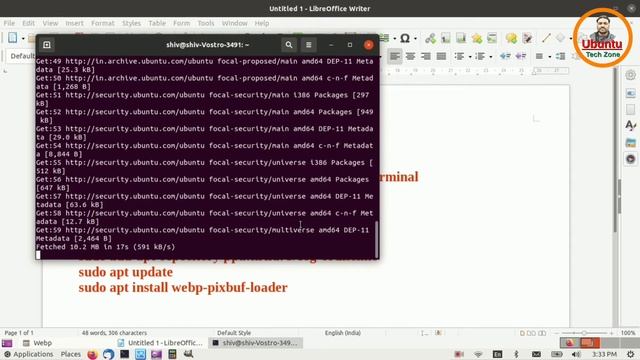
Task: Insert cross-reference toolbar icon
Action: pyautogui.click(x=492, y=38)
